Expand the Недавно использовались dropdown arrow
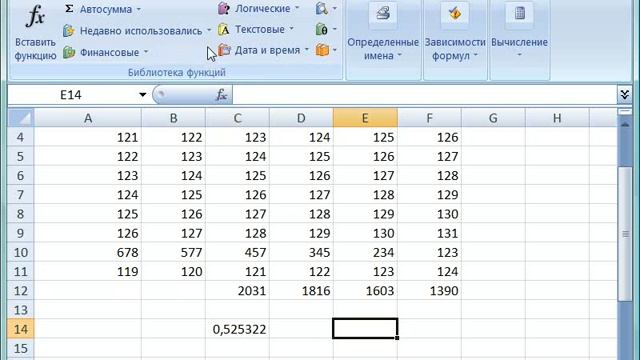Screen dimensions: 640x360 209,30
